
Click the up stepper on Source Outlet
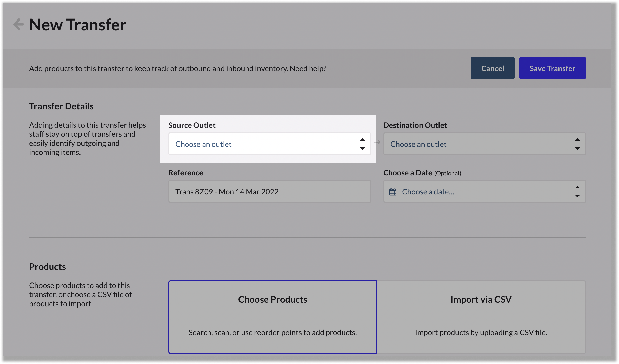tap(362, 139)
